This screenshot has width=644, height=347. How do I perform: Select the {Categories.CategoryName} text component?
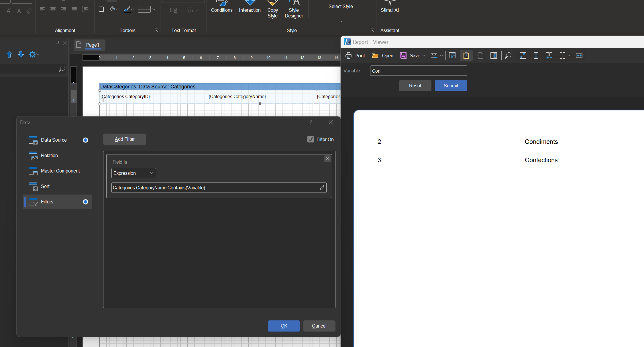point(262,97)
